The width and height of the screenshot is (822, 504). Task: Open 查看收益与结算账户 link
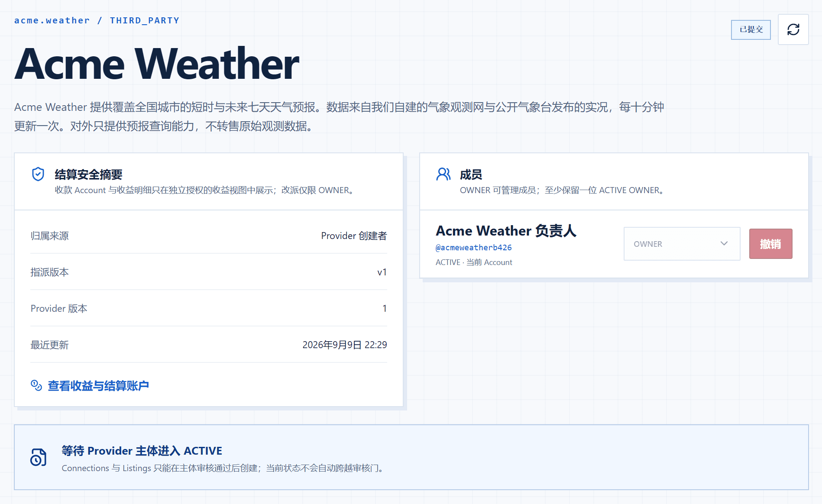pos(98,385)
